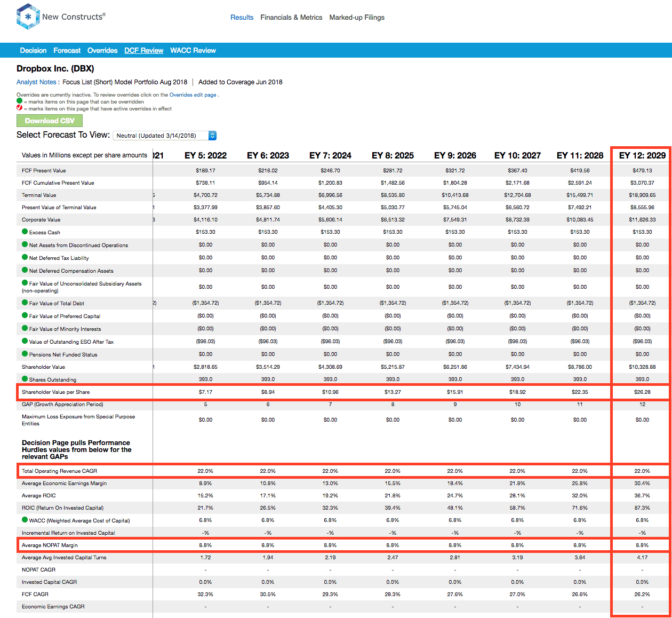The height and width of the screenshot is (618, 672).
Task: Select green dot next to Fair Value of Preferred Capital
Action: click(25, 315)
